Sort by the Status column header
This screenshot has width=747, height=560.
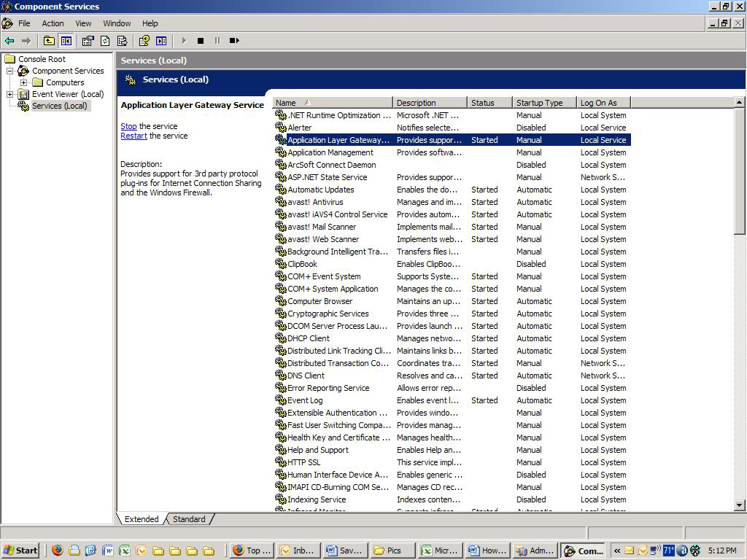click(489, 103)
